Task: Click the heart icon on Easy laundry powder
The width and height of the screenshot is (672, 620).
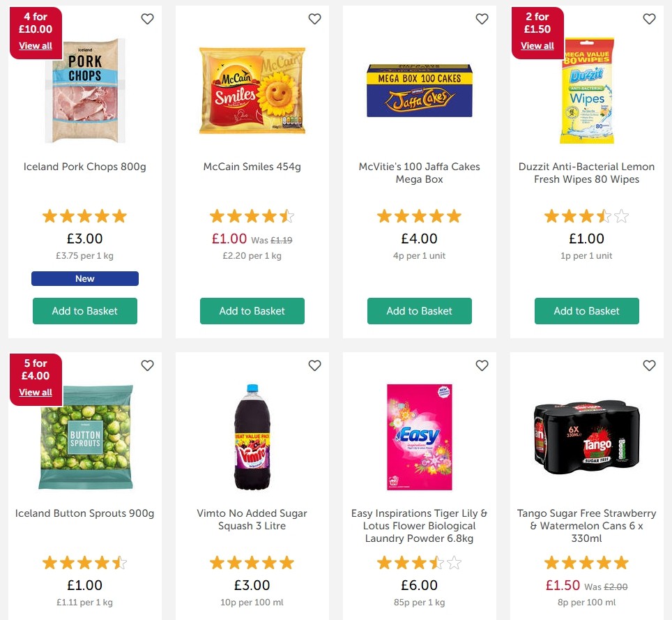Action: (482, 365)
